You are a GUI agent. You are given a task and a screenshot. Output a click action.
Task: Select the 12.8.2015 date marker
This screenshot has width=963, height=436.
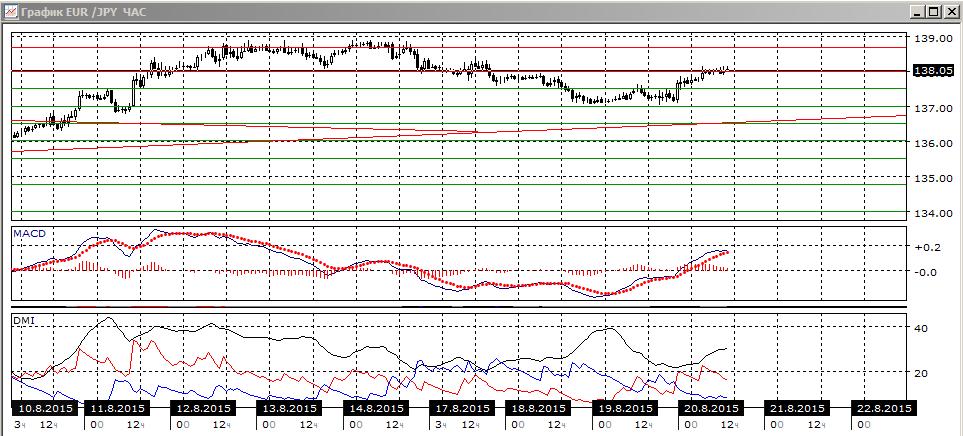[x=203, y=408]
